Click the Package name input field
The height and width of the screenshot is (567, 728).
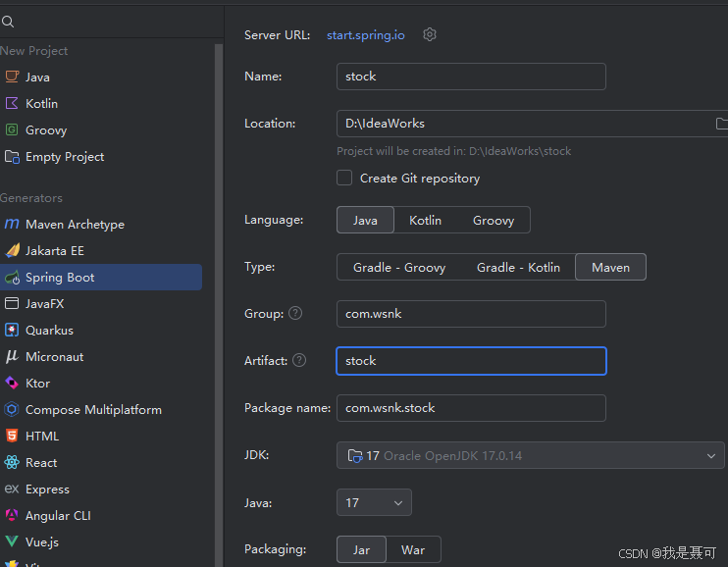[x=471, y=408]
